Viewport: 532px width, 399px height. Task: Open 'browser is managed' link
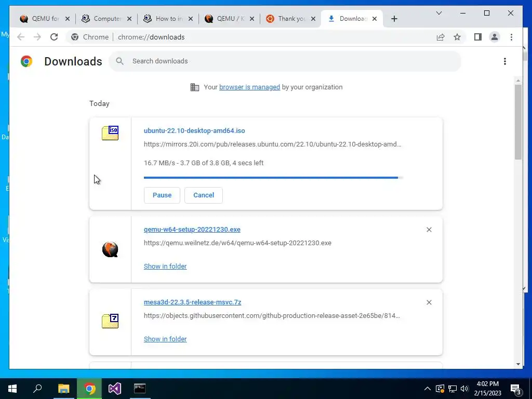click(249, 87)
